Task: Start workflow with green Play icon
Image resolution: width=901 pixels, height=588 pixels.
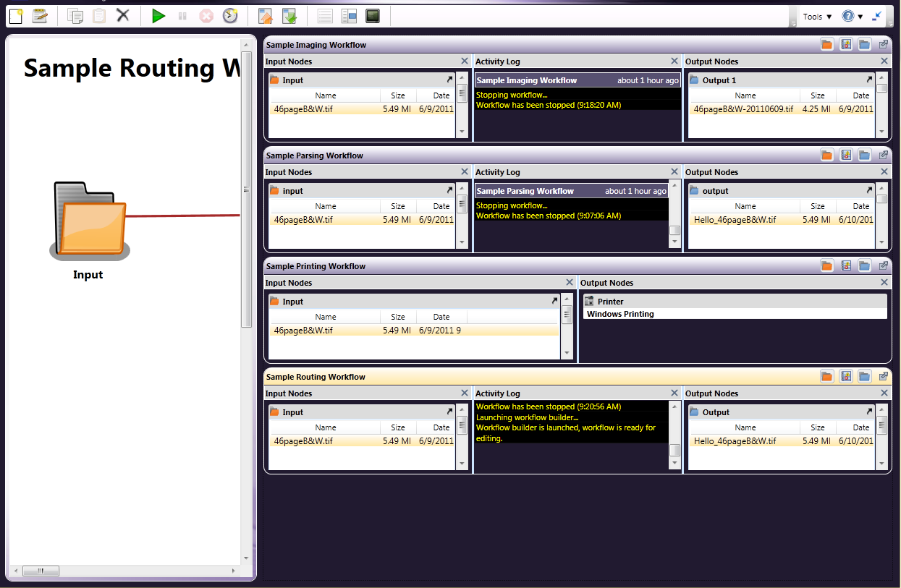Action: coord(158,15)
